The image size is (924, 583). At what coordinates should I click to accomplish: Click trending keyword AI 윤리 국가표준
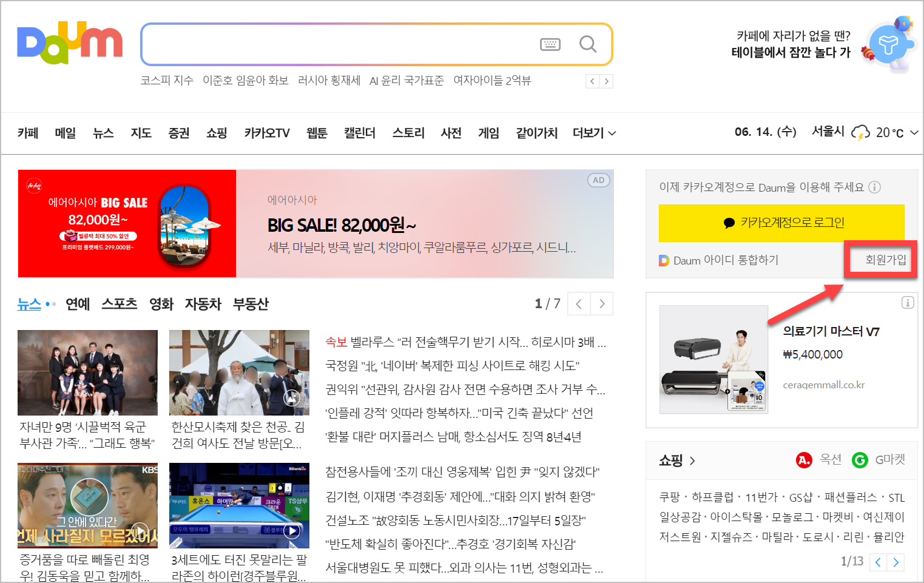406,81
